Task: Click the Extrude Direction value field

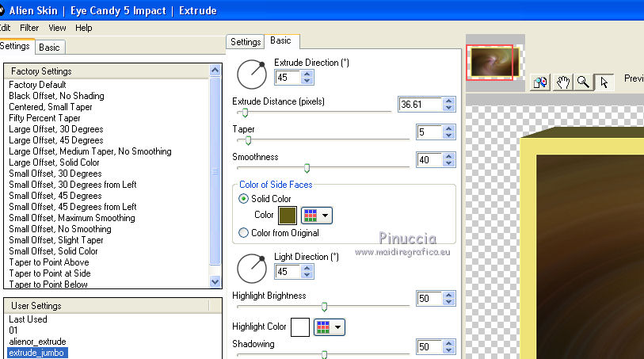Action: 288,77
